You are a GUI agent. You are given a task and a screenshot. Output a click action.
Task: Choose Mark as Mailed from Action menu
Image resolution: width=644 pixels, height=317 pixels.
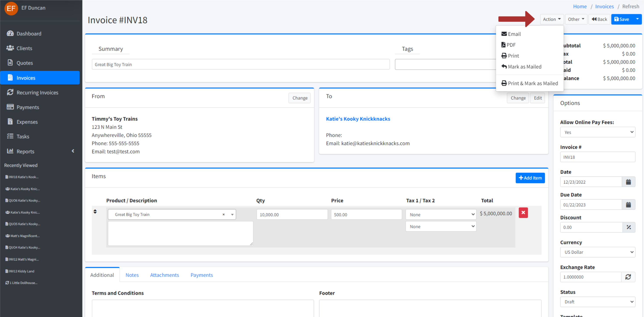pyautogui.click(x=524, y=67)
